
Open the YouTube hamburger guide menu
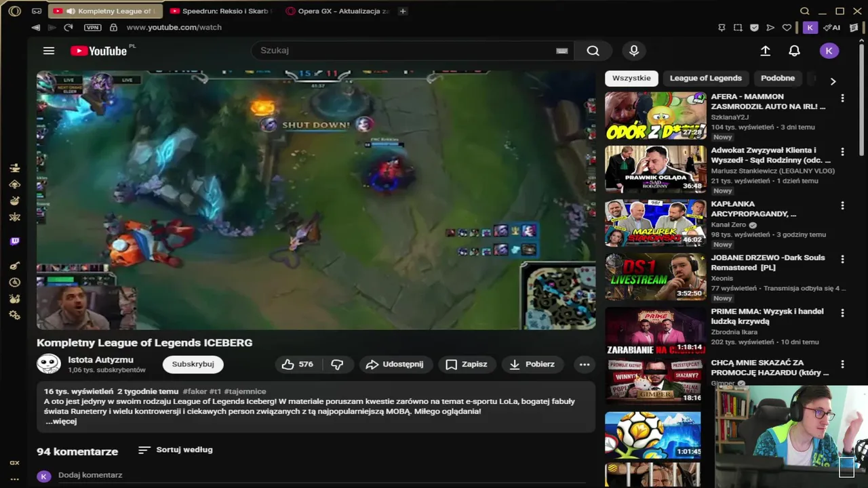pos(49,51)
